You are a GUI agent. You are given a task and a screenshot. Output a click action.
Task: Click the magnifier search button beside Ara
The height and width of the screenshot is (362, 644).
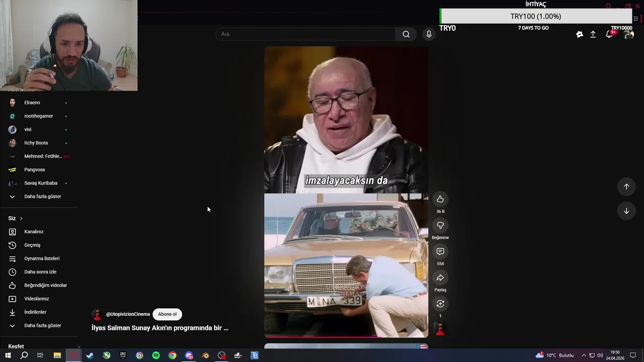tap(406, 34)
